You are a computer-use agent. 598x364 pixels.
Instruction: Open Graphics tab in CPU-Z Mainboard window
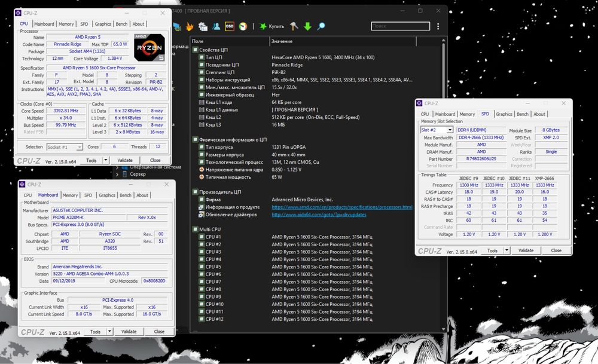(107, 195)
